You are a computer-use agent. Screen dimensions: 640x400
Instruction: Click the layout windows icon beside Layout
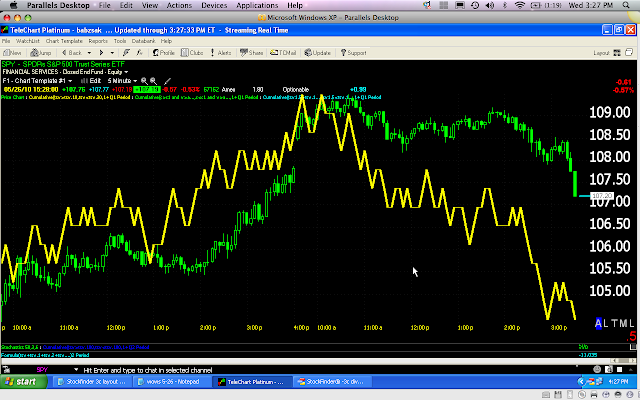click(x=629, y=52)
